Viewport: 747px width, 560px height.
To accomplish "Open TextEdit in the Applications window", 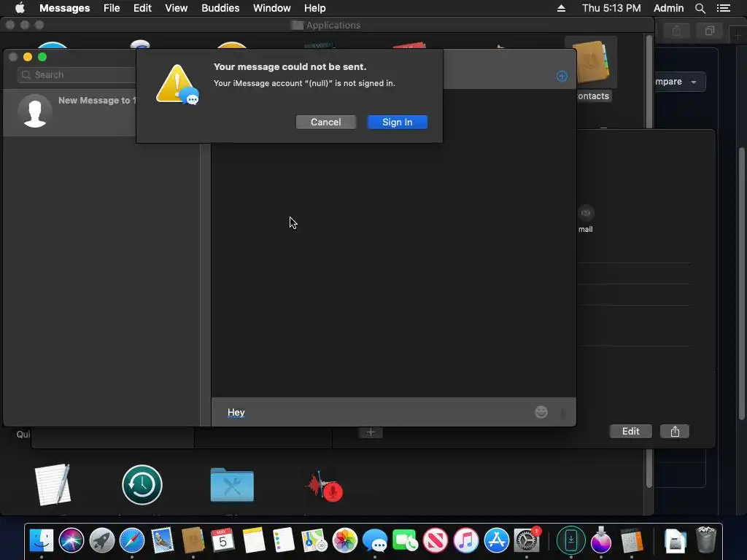I will pyautogui.click(x=53, y=485).
